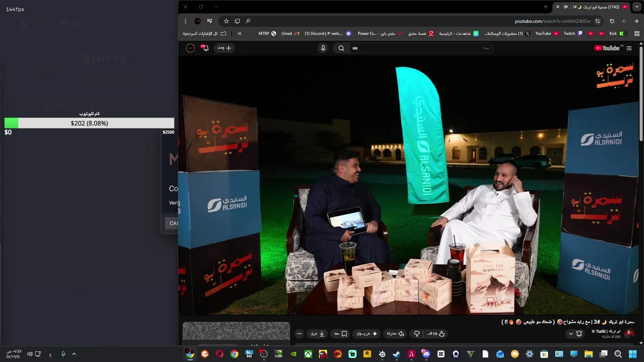Go forward in browser history
This screenshot has height=362, width=644.
point(624,21)
